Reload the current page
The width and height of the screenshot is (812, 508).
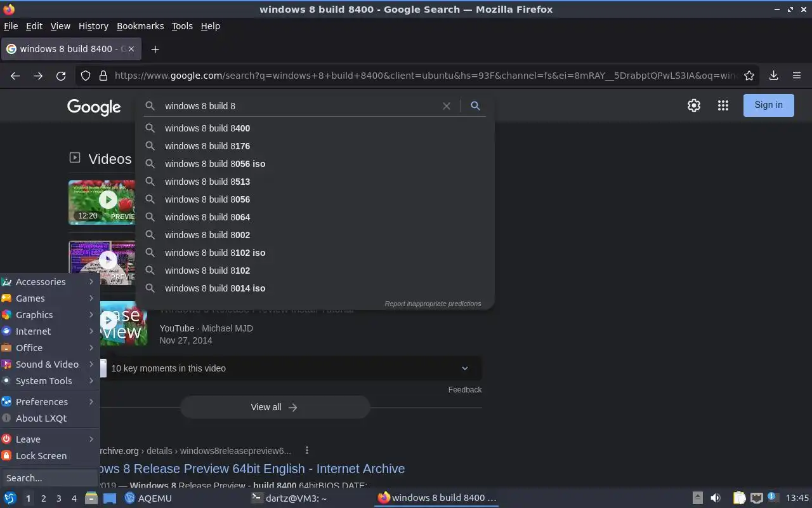click(61, 76)
